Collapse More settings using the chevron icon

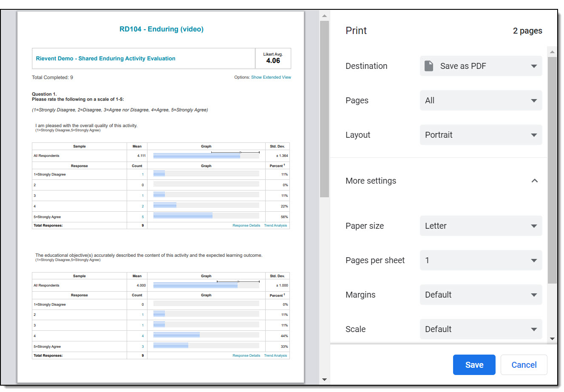tap(535, 181)
